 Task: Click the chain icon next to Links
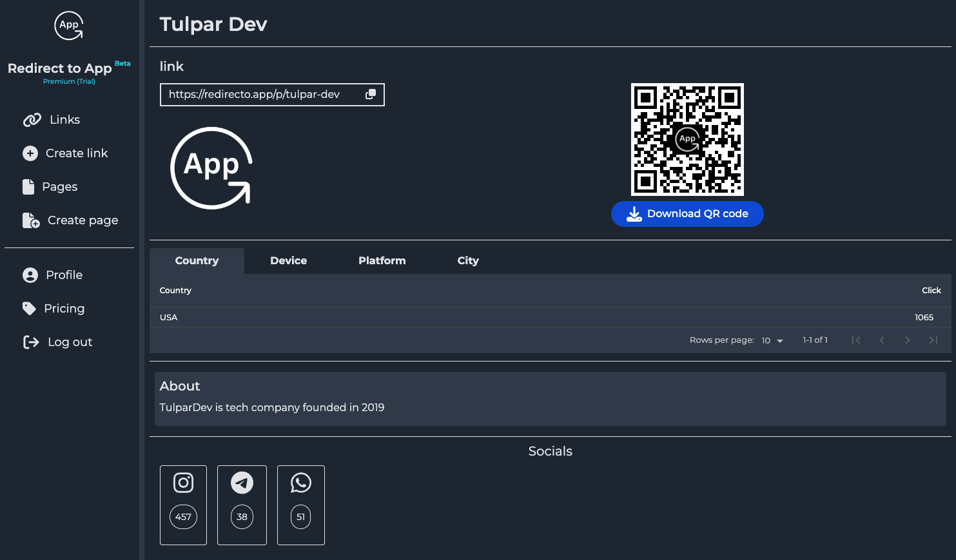[x=32, y=120]
